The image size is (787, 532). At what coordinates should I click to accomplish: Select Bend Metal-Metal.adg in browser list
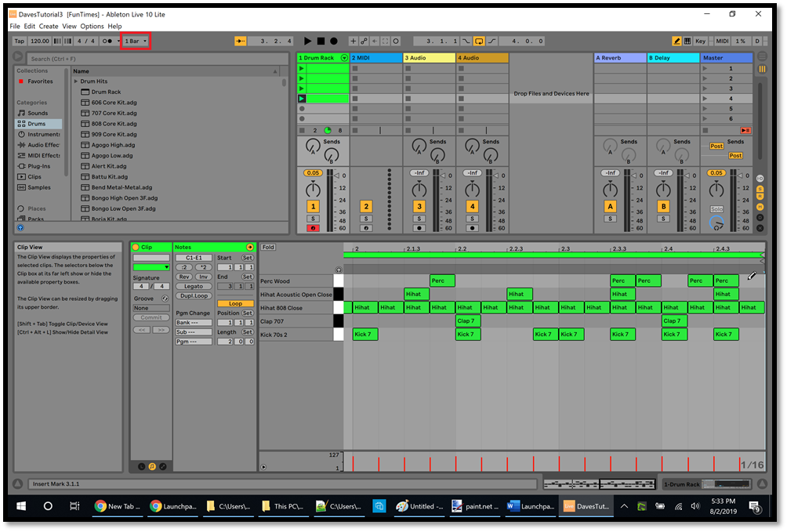[x=121, y=187]
